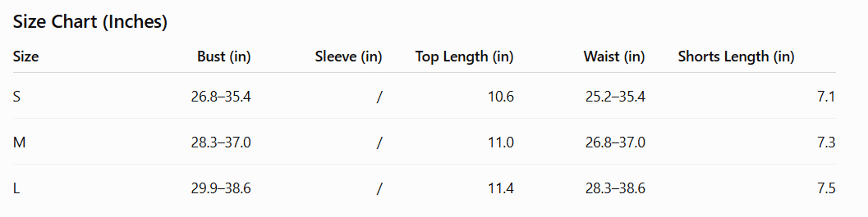Click the Bust (in) column header
This screenshot has width=868, height=217.
point(224,57)
